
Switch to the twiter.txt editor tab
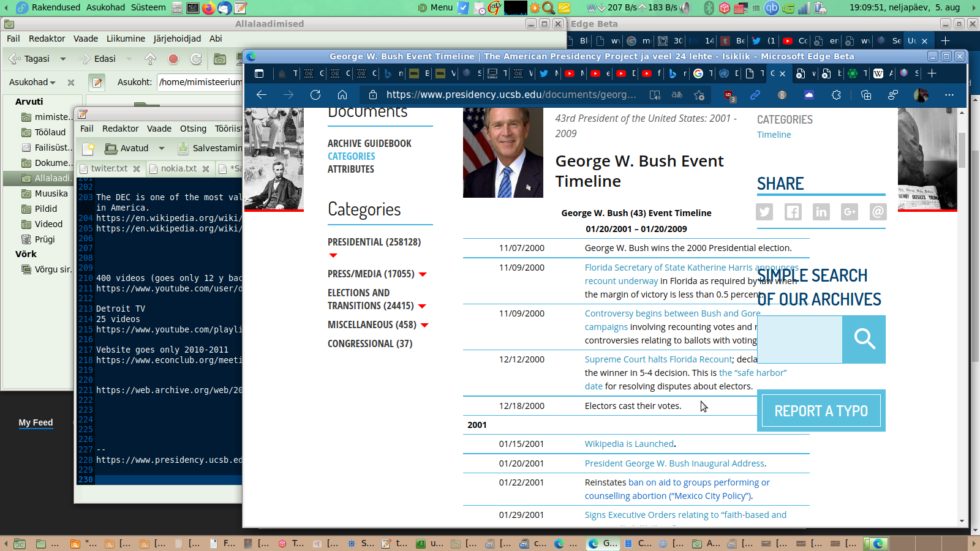coord(109,168)
